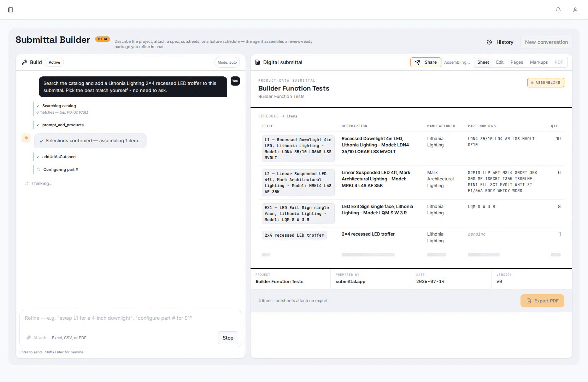Start a New conversation

(x=546, y=42)
